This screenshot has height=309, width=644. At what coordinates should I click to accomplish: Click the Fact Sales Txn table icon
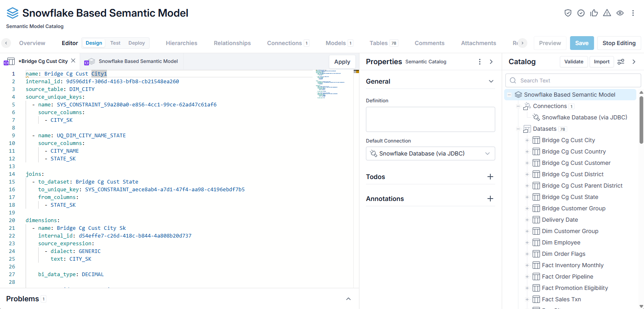click(x=536, y=299)
